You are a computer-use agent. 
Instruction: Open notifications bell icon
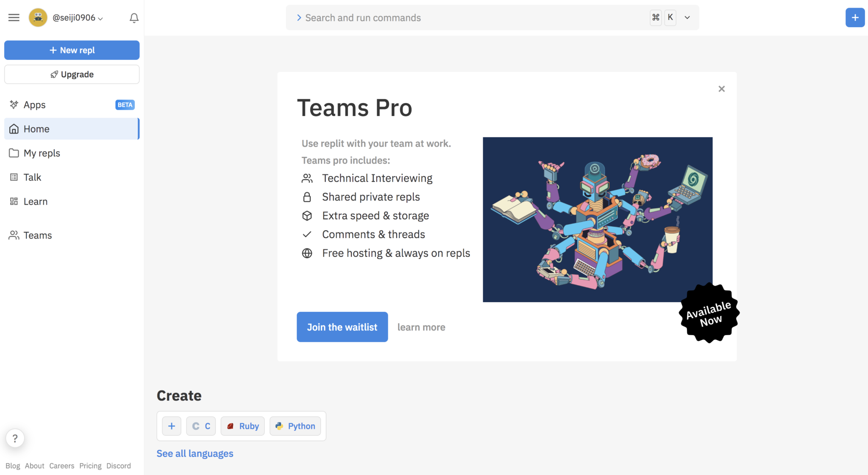click(x=134, y=18)
